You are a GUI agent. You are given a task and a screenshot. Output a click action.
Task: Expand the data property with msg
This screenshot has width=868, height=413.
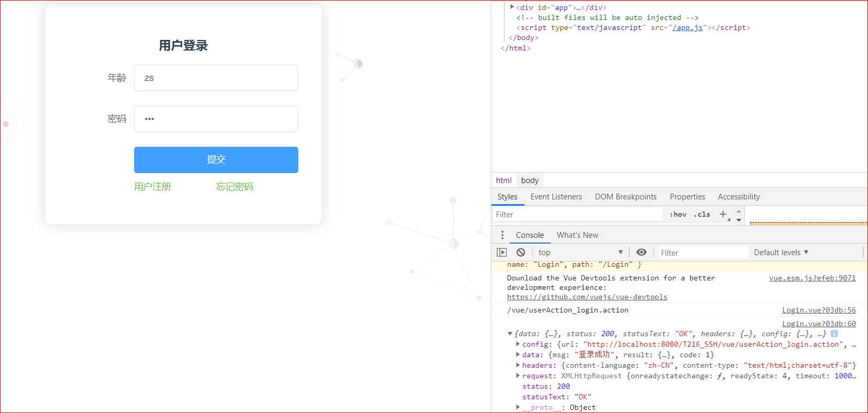click(x=518, y=355)
